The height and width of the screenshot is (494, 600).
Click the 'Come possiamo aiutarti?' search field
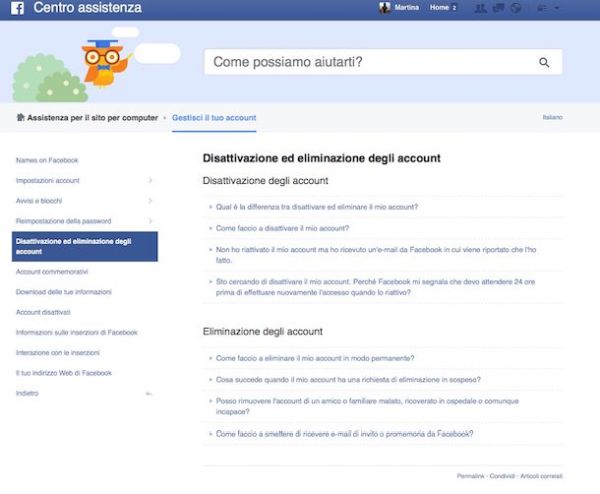370,62
